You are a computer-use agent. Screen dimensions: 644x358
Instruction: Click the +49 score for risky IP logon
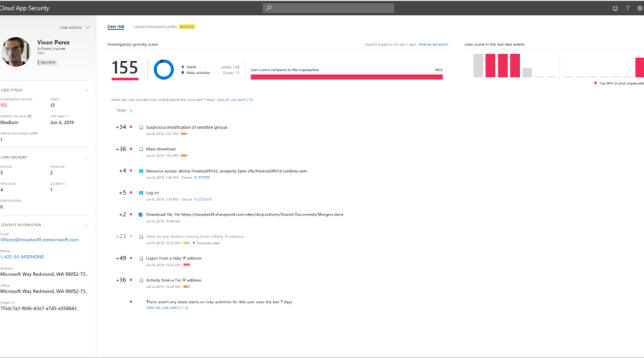121,258
